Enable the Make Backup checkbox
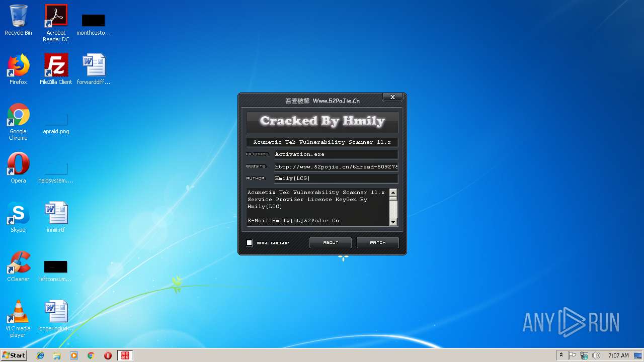644x362 pixels. (x=250, y=243)
